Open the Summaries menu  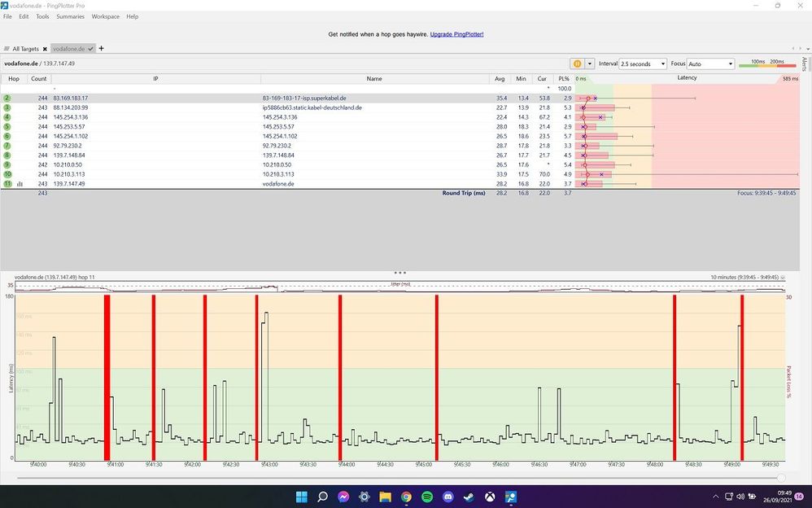70,16
